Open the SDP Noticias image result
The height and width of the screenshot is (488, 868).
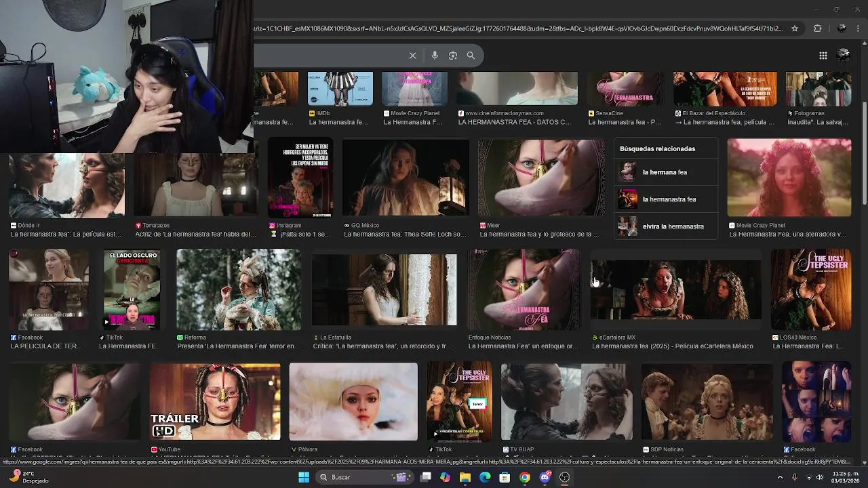pyautogui.click(x=707, y=402)
